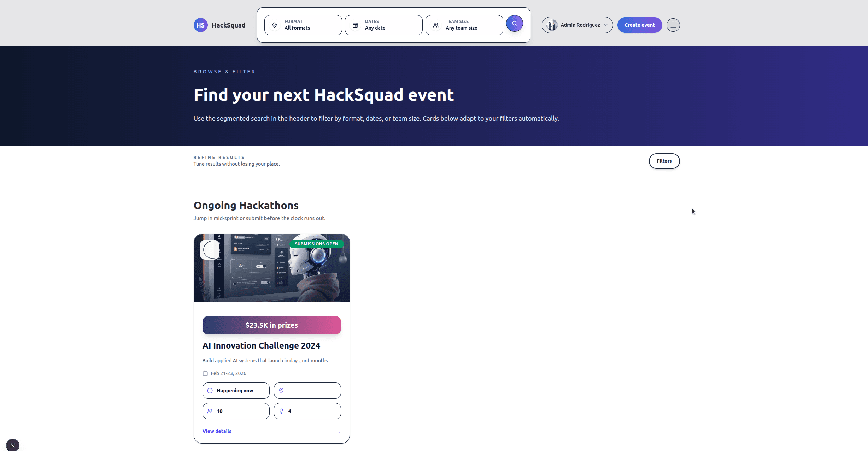Open the hamburger menu next to Create event
Image resolution: width=868 pixels, height=451 pixels.
tap(673, 25)
